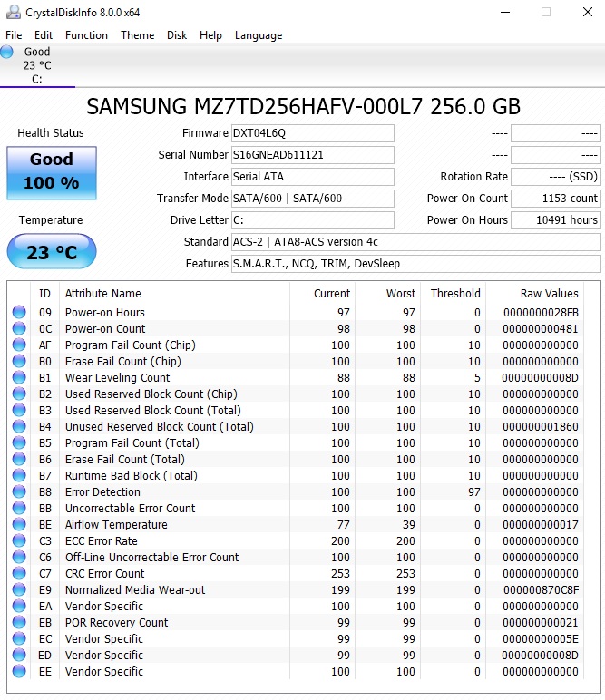Screen dimensions: 605x700
Task: Click the status circle for Program Fail Count (Chip)
Action: click(19, 345)
